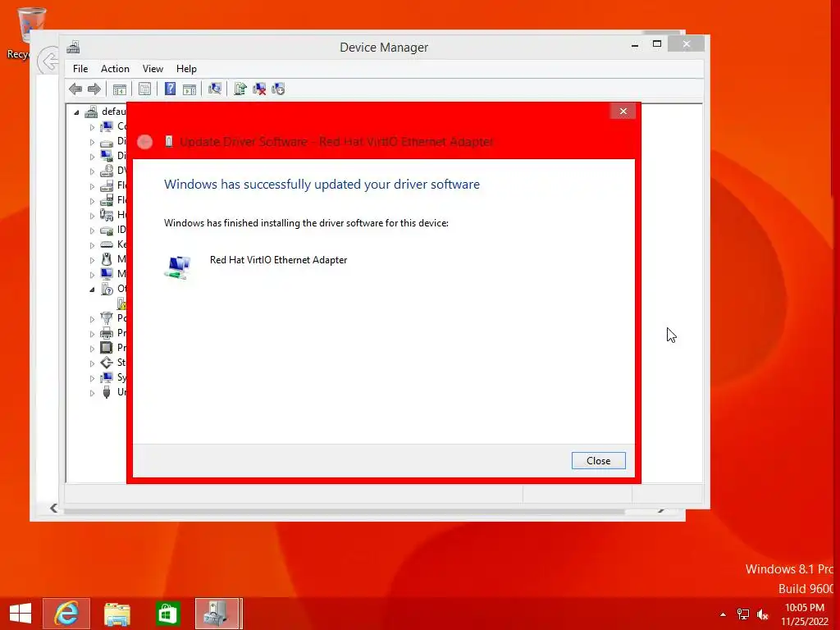Open the Action menu
The height and width of the screenshot is (630, 840).
point(115,69)
